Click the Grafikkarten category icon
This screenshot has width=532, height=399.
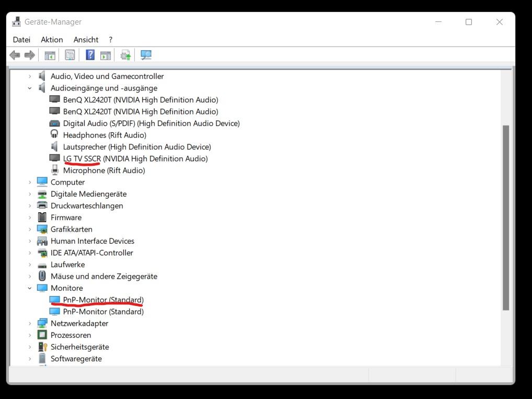click(42, 229)
